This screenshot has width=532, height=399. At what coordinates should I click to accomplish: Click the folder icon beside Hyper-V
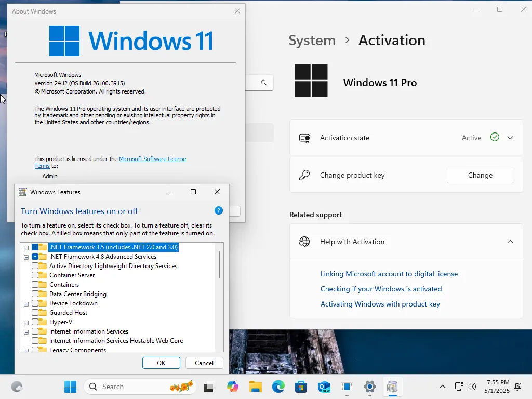[x=43, y=322]
